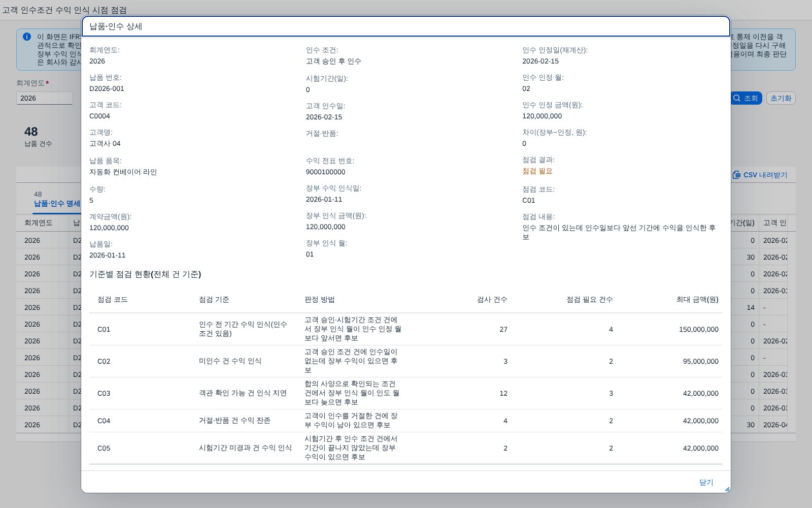Select the C03 객관 확인 가능 row
The width and height of the screenshot is (812, 508).
pos(406,393)
